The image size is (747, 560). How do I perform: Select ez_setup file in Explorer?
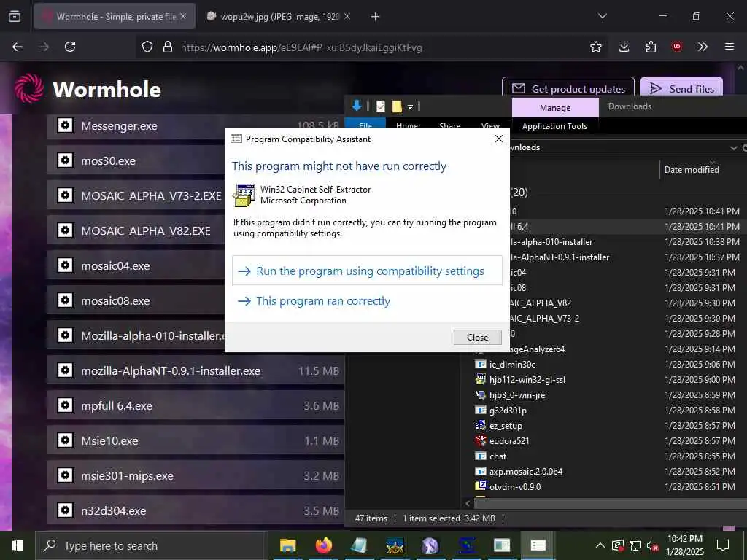click(506, 426)
